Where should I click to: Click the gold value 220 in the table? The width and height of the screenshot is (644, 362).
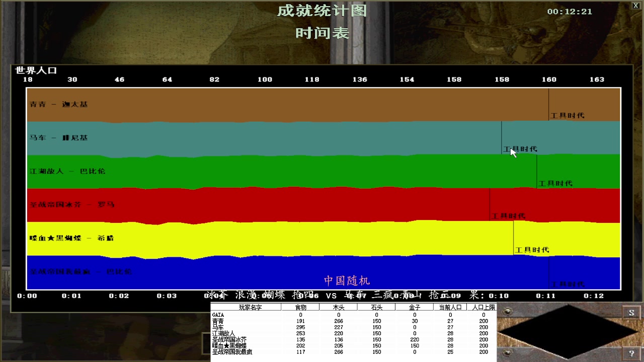point(415,340)
